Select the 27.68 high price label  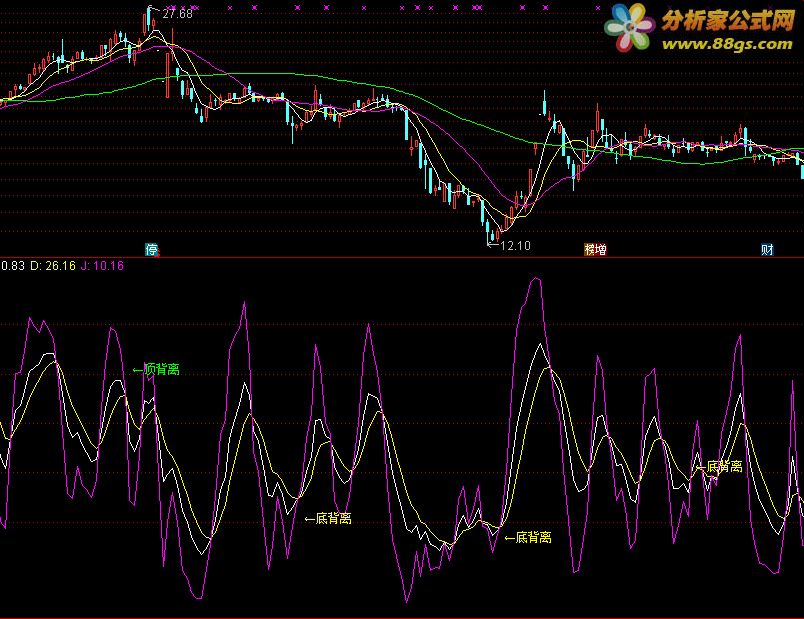pos(177,14)
